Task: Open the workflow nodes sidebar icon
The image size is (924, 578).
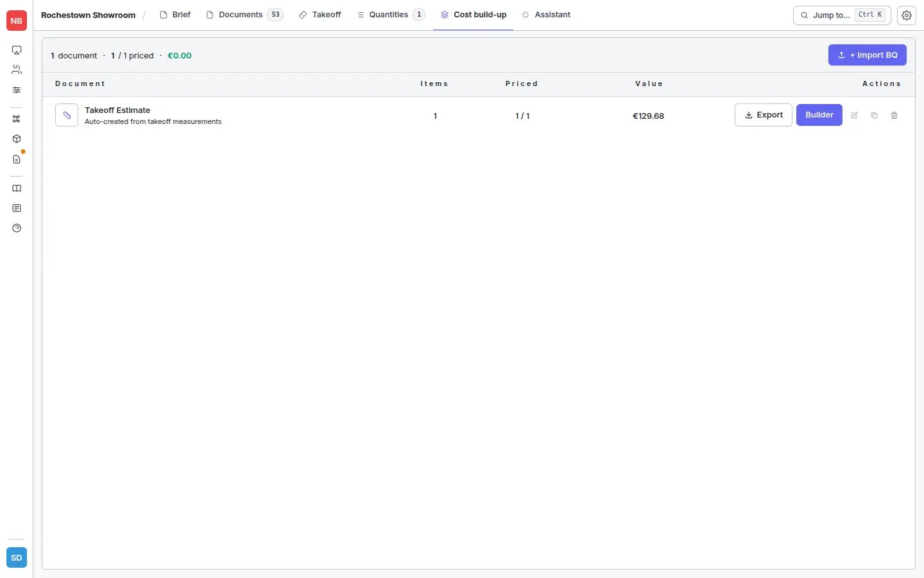Action: pos(17,119)
